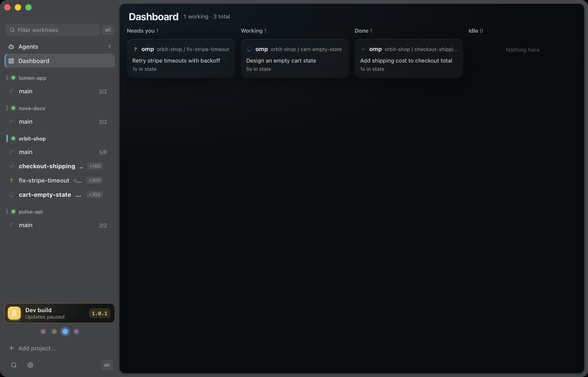
Task: Select main worktree under lumen-app
Action: pos(60,92)
